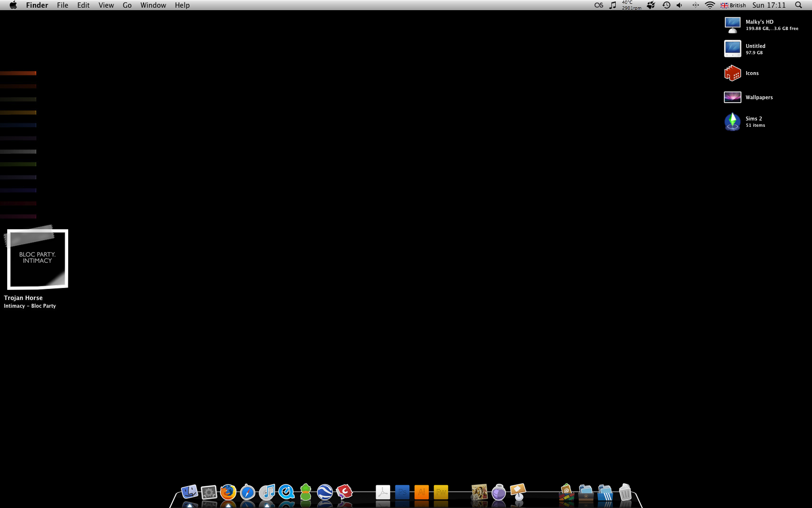Mute audio via the menu bar speaker
Viewport: 812px width, 508px height.
click(680, 5)
